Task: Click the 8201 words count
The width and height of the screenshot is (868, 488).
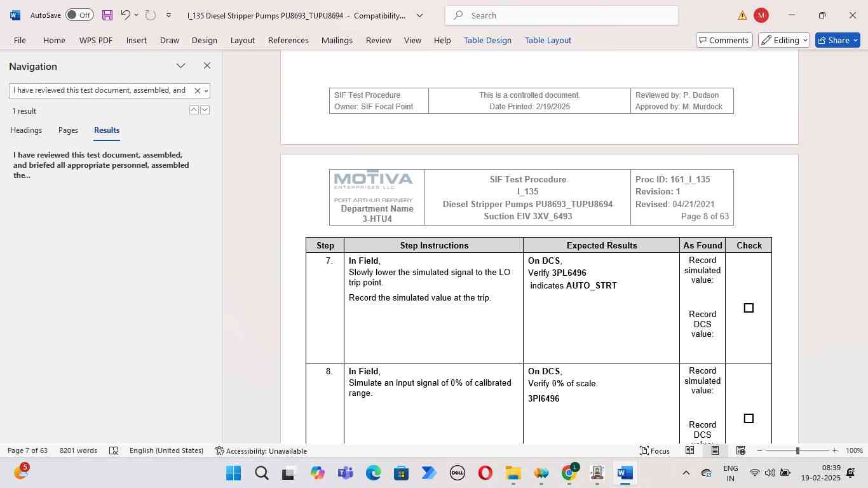Action: pyautogui.click(x=78, y=451)
